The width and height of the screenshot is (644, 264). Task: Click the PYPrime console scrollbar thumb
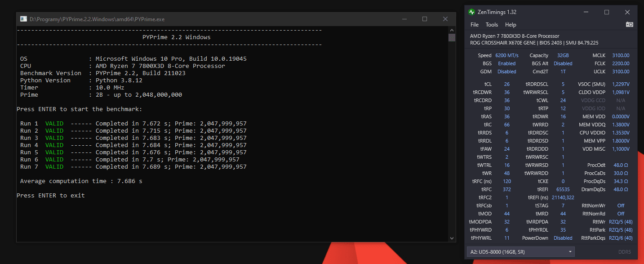(x=452, y=37)
